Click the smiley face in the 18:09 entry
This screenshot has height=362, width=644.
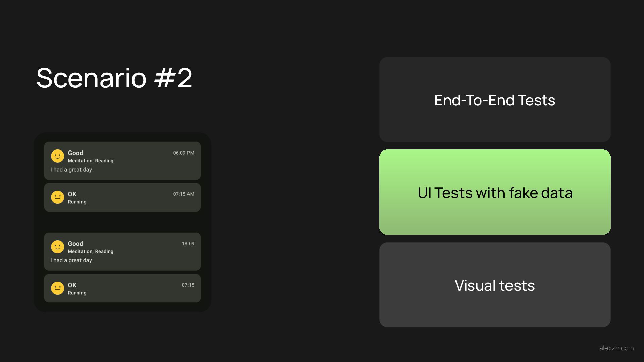[x=57, y=247]
